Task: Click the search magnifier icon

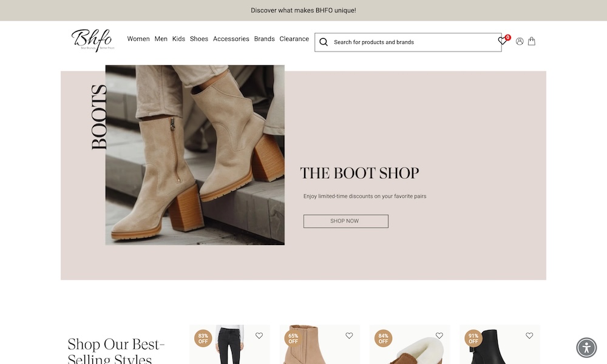Action: 324,42
